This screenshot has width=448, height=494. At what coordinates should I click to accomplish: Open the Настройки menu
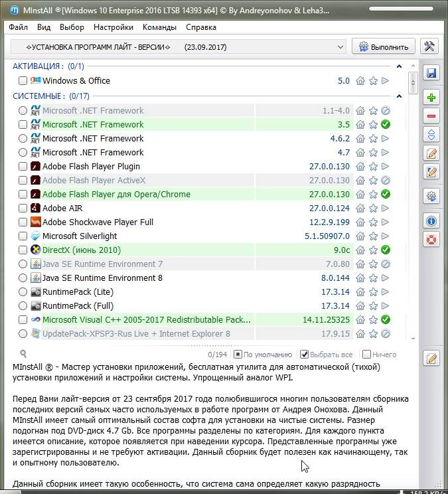(113, 27)
